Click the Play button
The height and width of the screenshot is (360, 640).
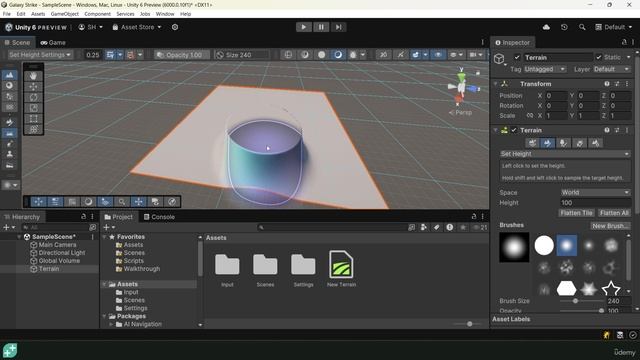(303, 27)
